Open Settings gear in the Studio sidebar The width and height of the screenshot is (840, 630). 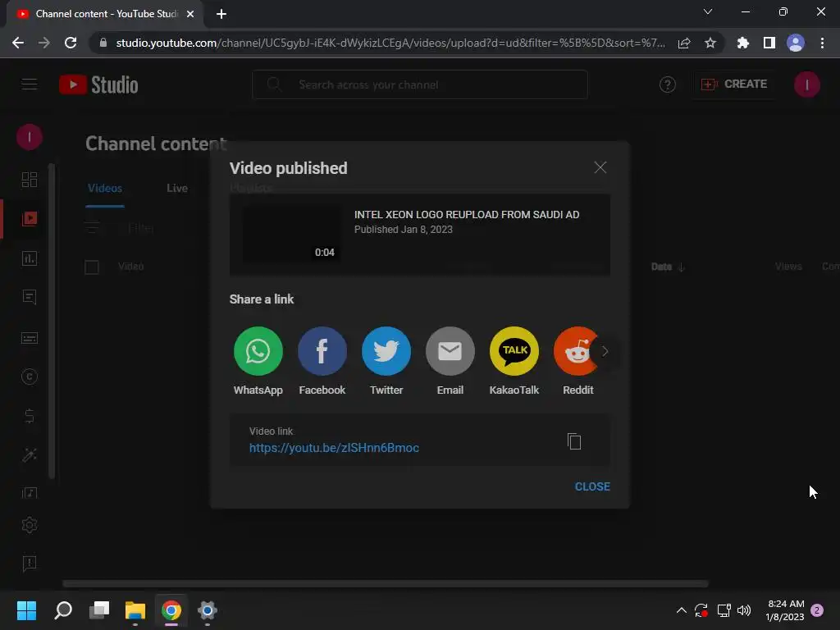click(30, 525)
